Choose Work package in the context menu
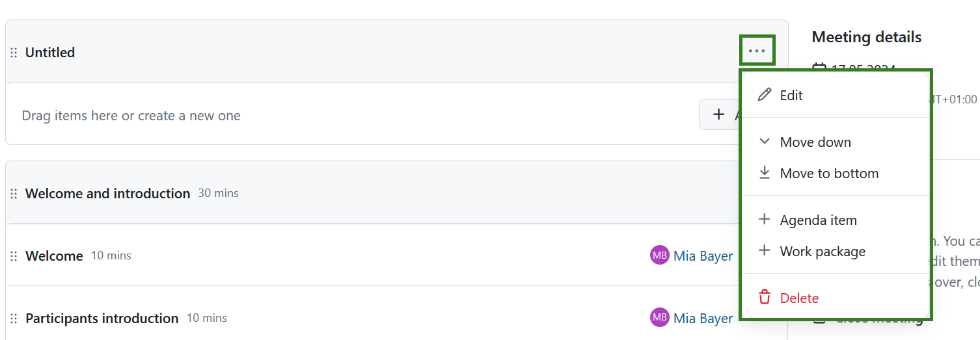The height and width of the screenshot is (340, 980). click(823, 252)
